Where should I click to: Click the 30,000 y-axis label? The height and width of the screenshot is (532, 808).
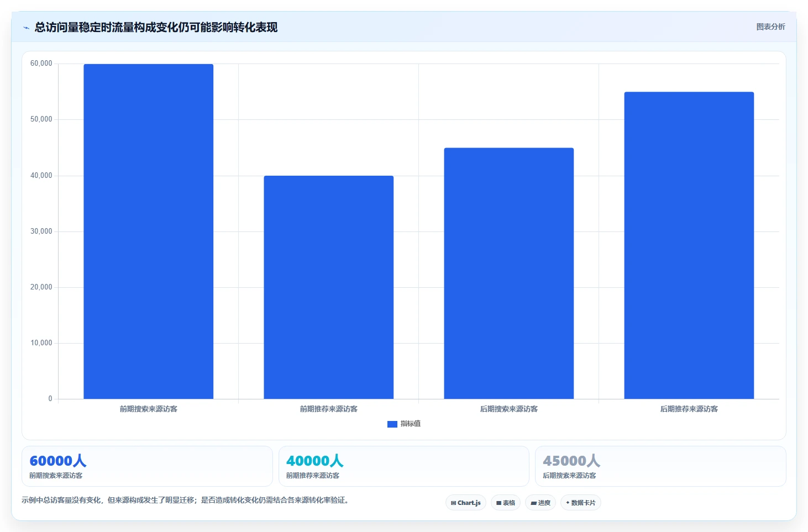[x=41, y=231]
